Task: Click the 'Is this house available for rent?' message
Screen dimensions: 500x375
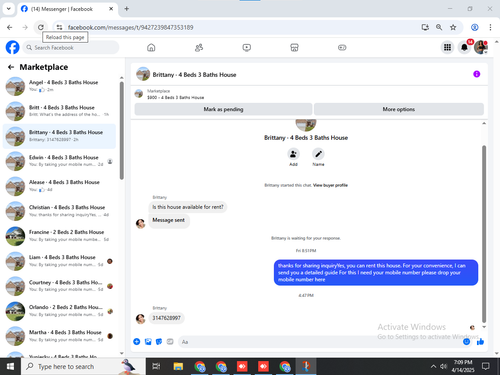Action: (188, 207)
